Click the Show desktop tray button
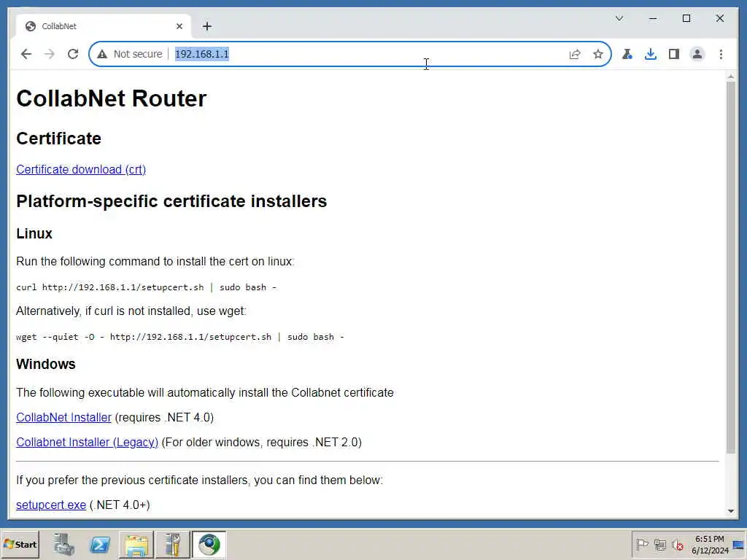 739,544
